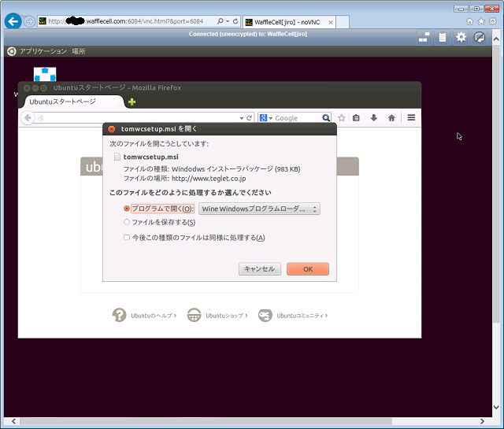The height and width of the screenshot is (429, 504).
Task: Open Google search engine selector dropdown
Action: tap(271, 118)
